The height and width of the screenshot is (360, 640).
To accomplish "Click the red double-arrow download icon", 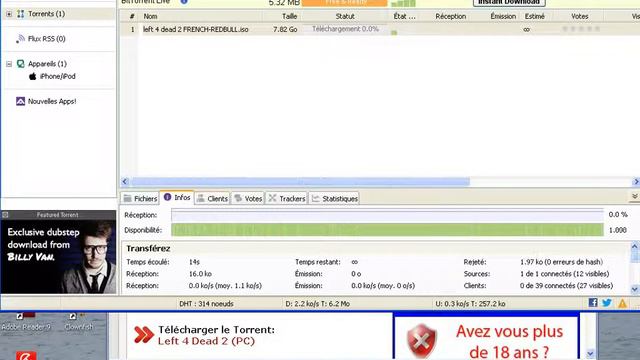I will coord(143,335).
